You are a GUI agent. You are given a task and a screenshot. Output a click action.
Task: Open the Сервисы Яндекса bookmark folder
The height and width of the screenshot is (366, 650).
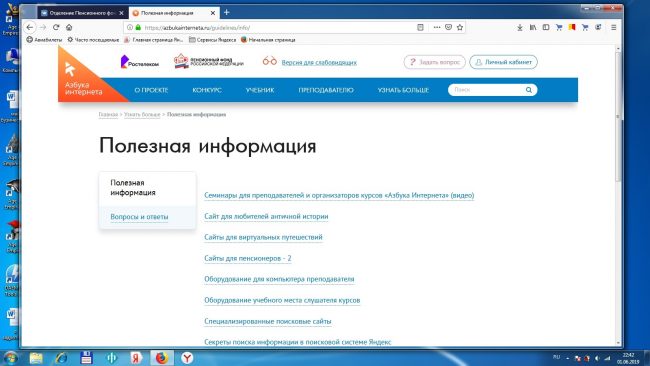tap(212, 40)
